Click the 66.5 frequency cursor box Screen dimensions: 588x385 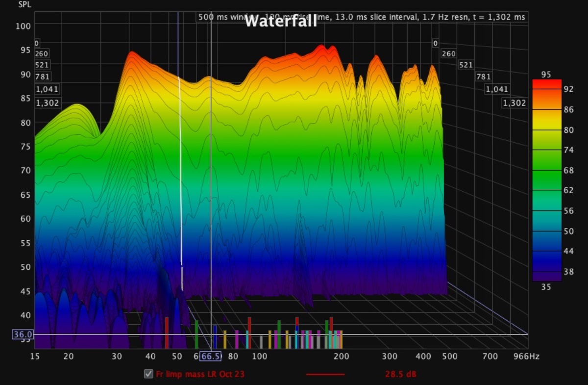(210, 356)
